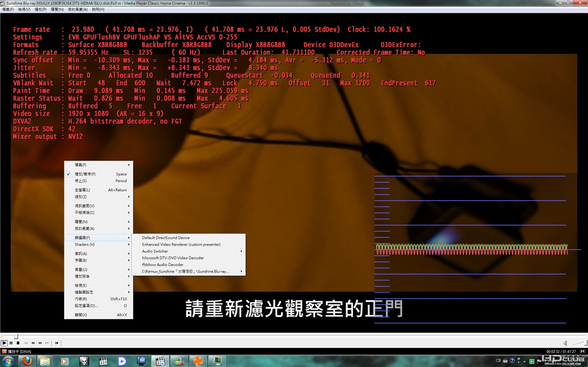The height and width of the screenshot is (367, 588).
Task: Expand the 我的最愛(A) context submenu
Action: pyautogui.click(x=99, y=228)
